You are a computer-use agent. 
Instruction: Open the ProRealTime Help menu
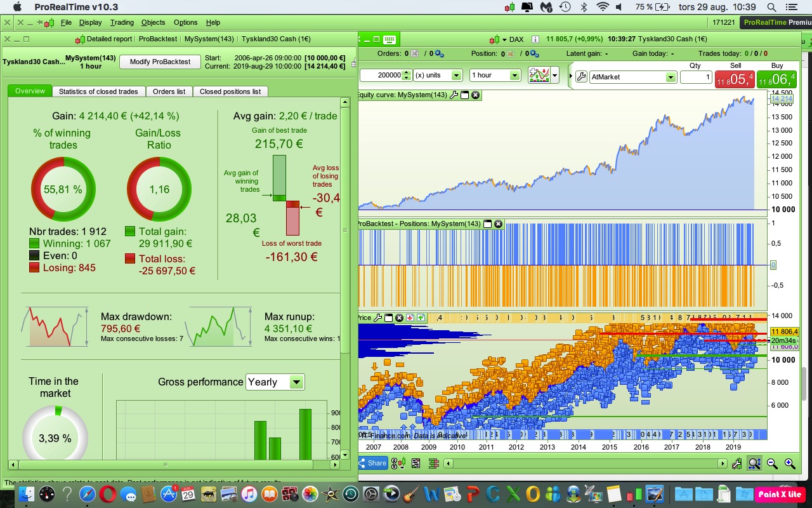pyautogui.click(x=213, y=22)
